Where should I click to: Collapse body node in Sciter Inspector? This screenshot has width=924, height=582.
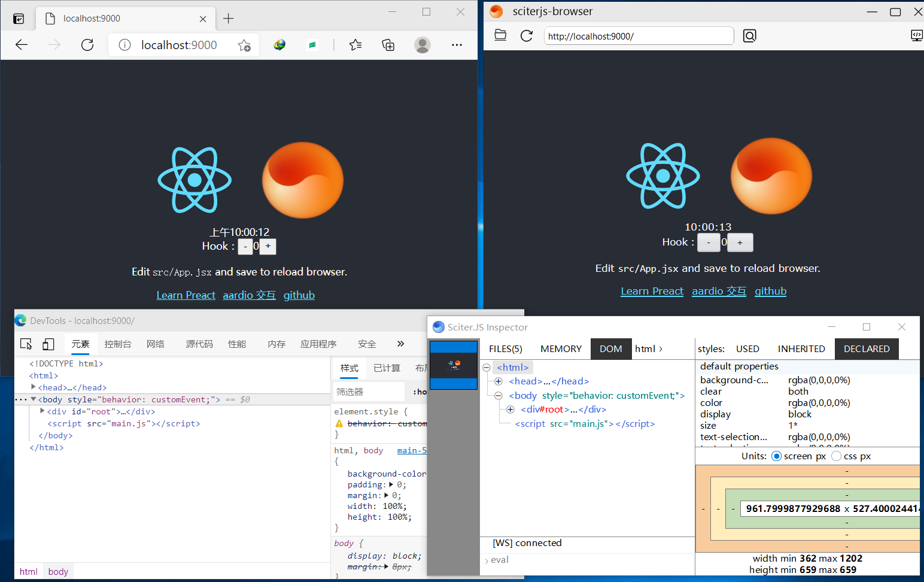(x=498, y=396)
